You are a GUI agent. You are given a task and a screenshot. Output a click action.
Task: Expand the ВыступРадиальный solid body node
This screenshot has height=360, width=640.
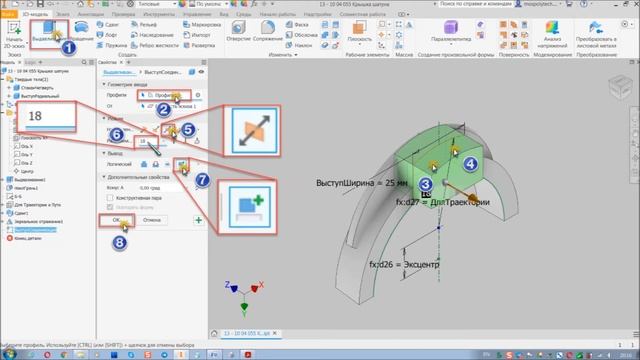point(9,96)
